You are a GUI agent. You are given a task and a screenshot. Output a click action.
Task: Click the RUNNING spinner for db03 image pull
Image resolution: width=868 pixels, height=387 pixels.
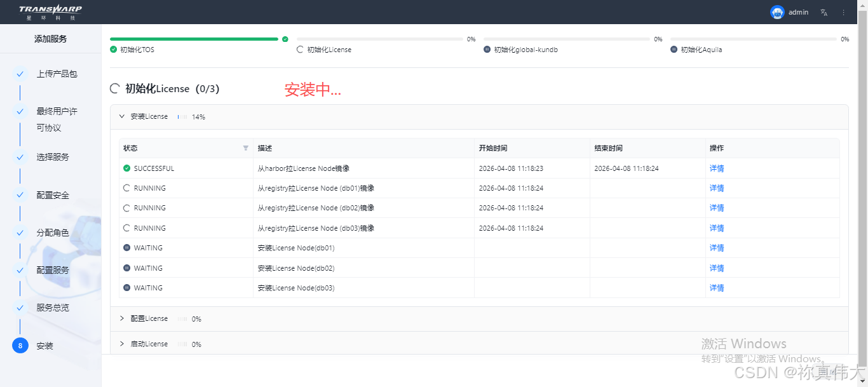tap(127, 228)
